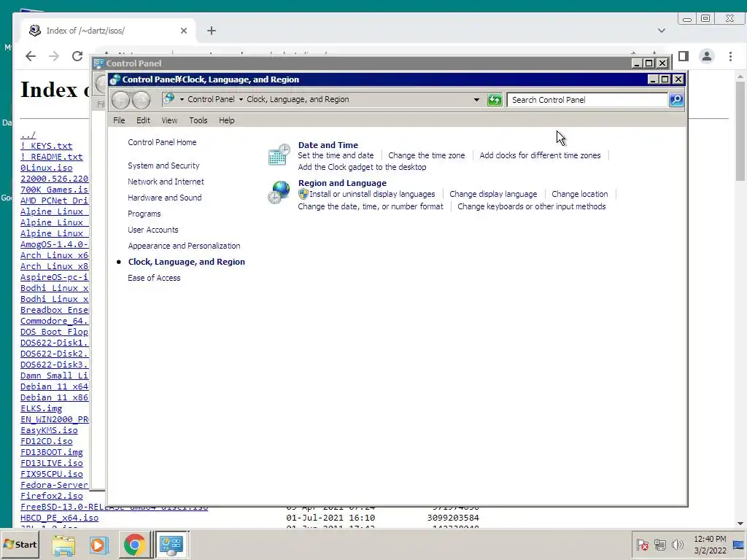Click the taskbar clock showing 12:40 PM
Viewport: 747px width, 560px height.
pyautogui.click(x=710, y=545)
